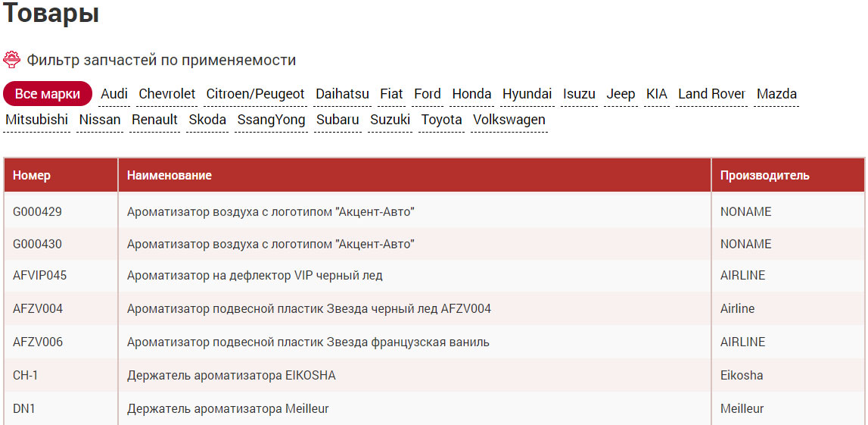Image resolution: width=868 pixels, height=425 pixels.
Task: Select the Hyundai filter link
Action: coord(527,94)
